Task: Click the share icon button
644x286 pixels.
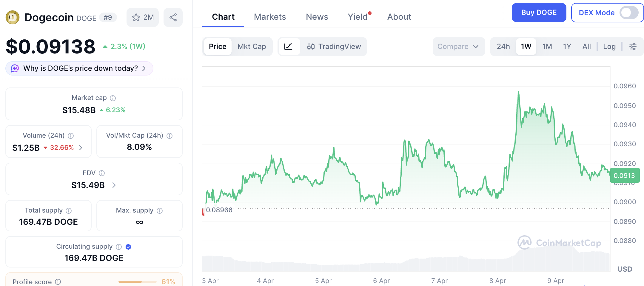Action: tap(173, 17)
